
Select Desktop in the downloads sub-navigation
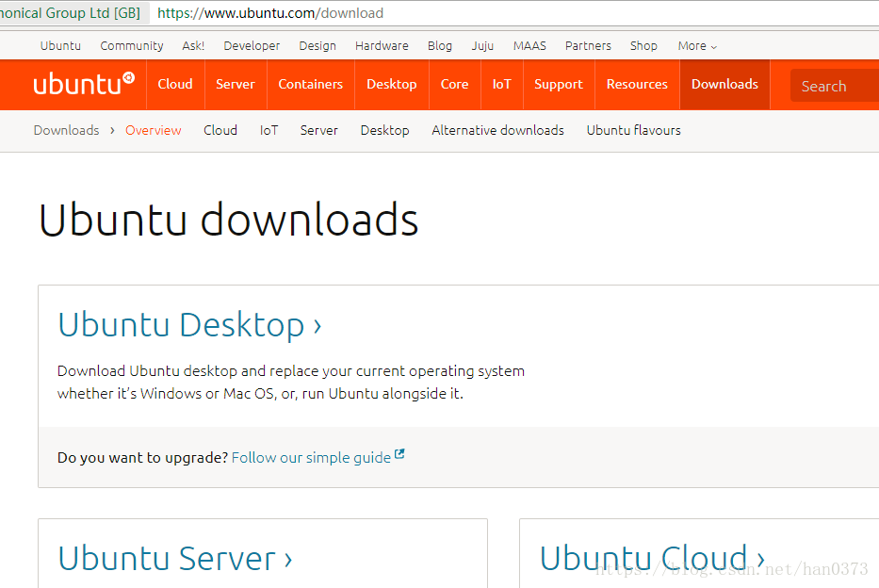[x=384, y=130]
